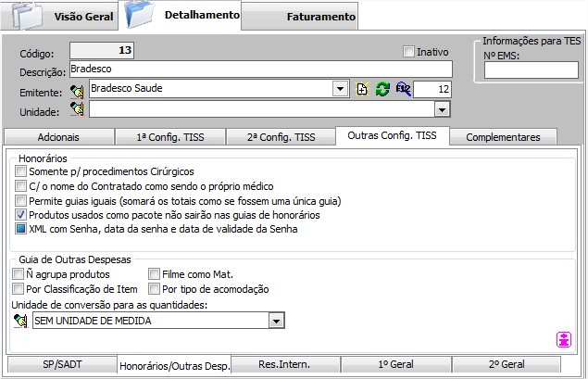The height and width of the screenshot is (379, 588).
Task: Expand the SEM UNIDADE DE MEDIDA dropdown
Action: [x=275, y=321]
